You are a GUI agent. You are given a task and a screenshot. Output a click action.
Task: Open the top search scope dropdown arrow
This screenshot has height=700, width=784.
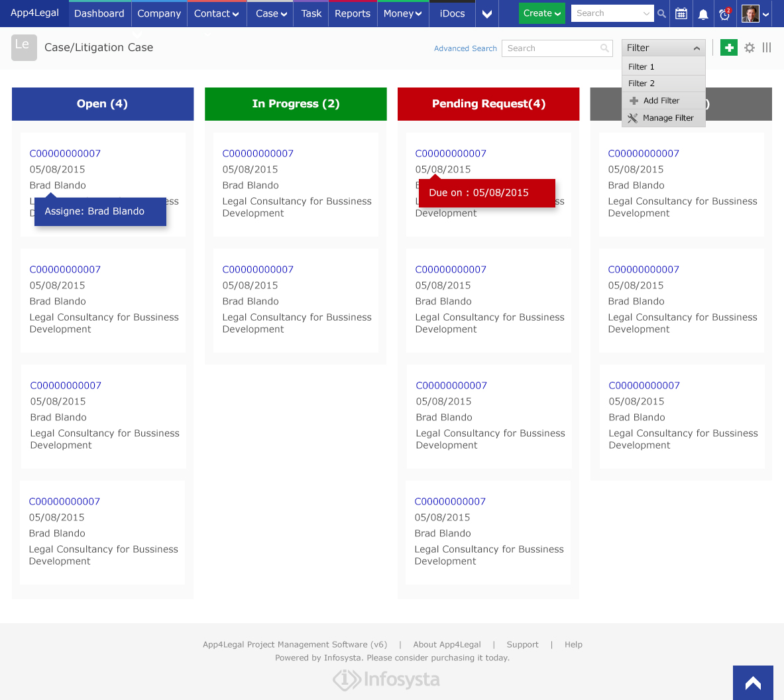point(646,13)
